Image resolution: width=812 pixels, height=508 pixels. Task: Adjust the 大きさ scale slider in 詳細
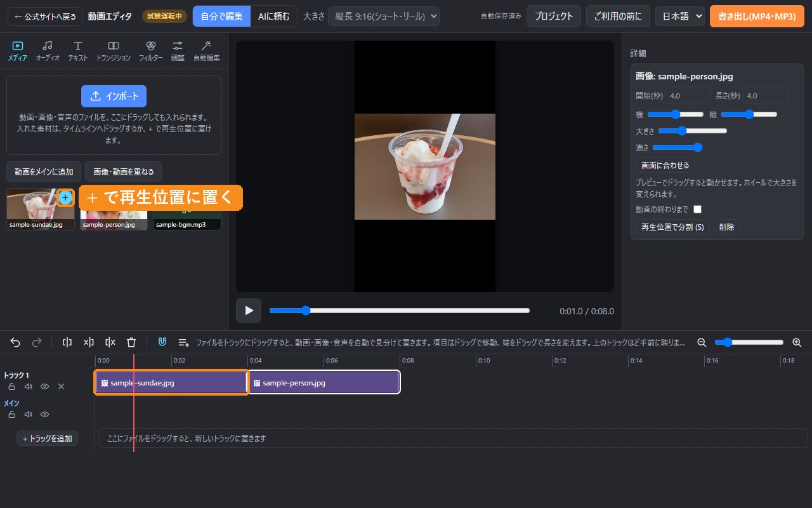click(x=692, y=131)
